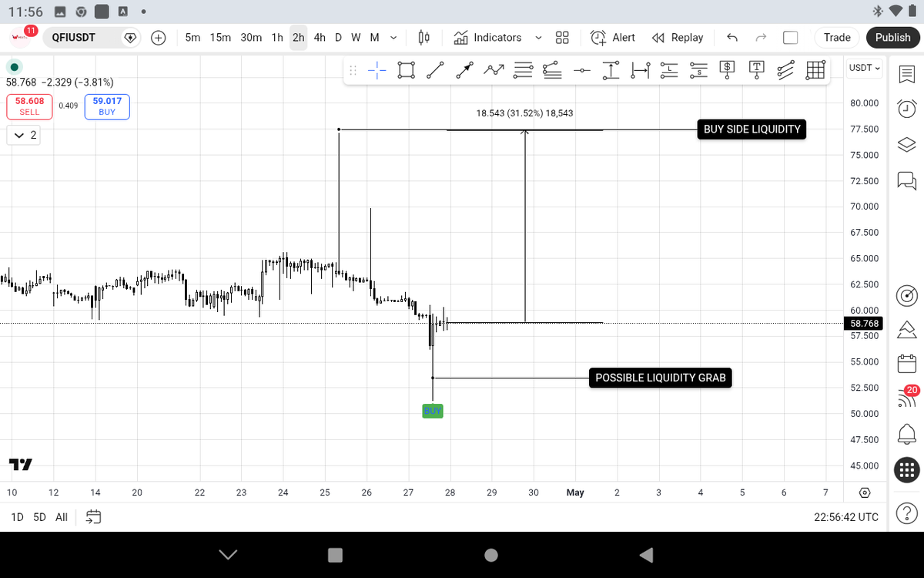Open the go-to-date calendar icon
The image size is (924, 578).
coord(94,517)
